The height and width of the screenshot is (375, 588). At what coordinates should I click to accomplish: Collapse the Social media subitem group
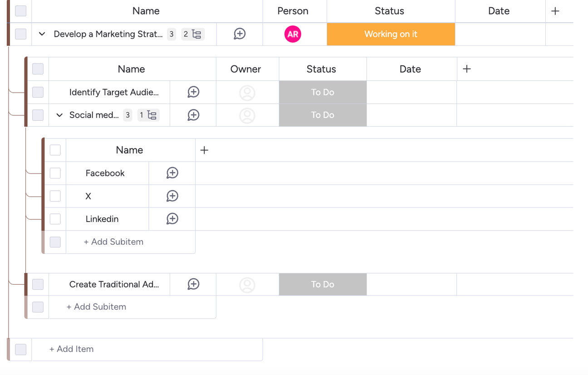pos(59,115)
